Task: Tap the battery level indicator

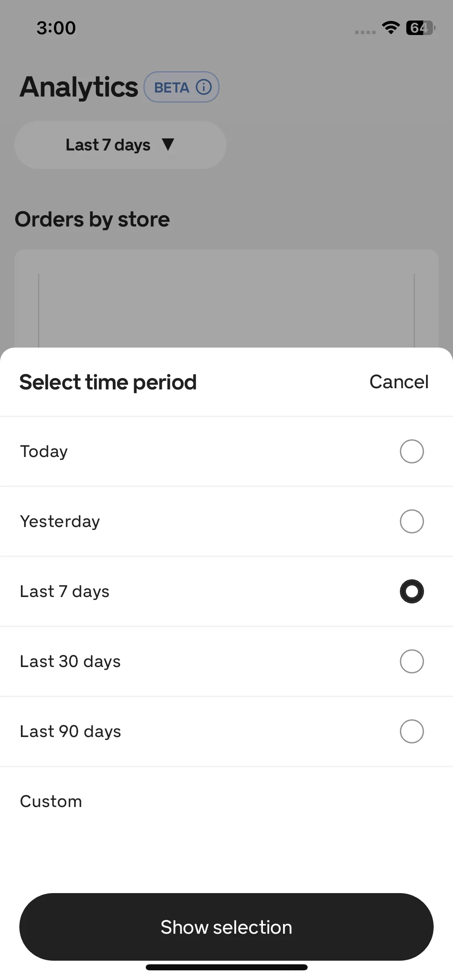Action: pos(420,28)
